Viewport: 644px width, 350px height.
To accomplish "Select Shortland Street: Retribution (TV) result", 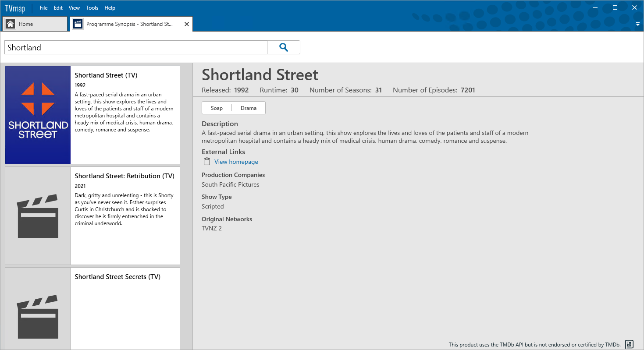I will click(x=93, y=216).
